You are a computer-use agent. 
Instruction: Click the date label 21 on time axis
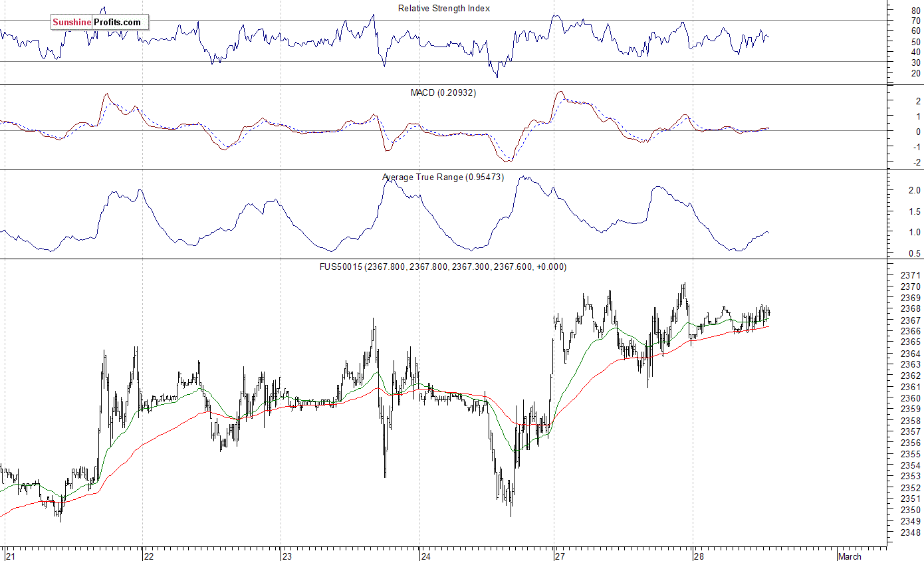(x=10, y=556)
